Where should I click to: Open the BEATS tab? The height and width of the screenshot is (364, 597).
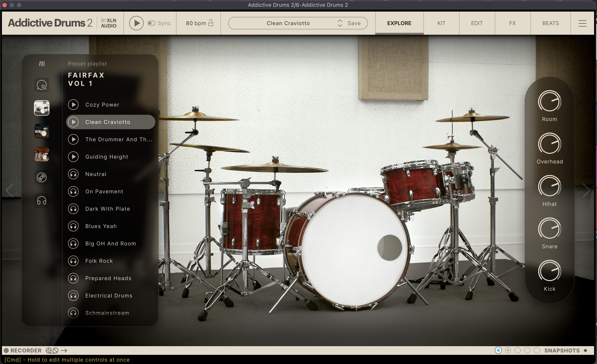pos(550,23)
